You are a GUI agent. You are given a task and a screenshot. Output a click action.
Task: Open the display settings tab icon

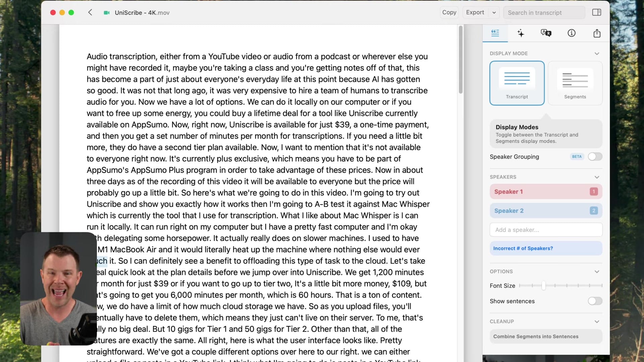click(x=495, y=33)
